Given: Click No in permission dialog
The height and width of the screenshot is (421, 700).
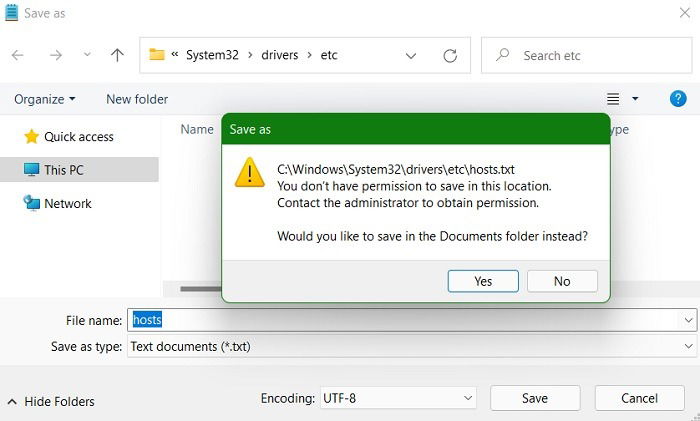Looking at the screenshot, I should 562,281.
